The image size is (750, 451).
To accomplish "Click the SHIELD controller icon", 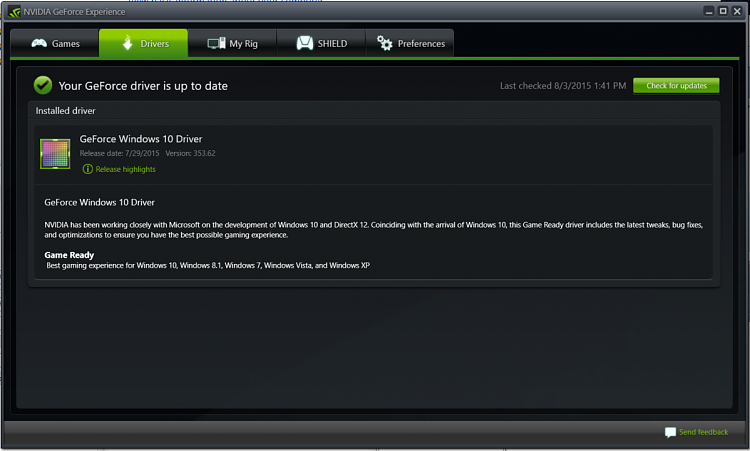I will (305, 43).
